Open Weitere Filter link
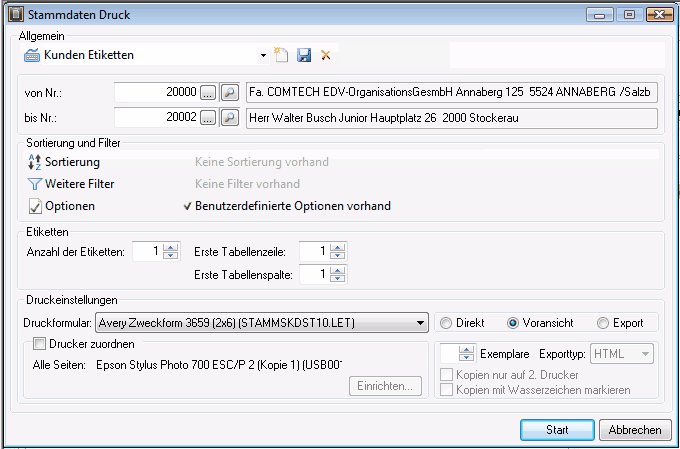The width and height of the screenshot is (680, 449). pyautogui.click(x=79, y=184)
